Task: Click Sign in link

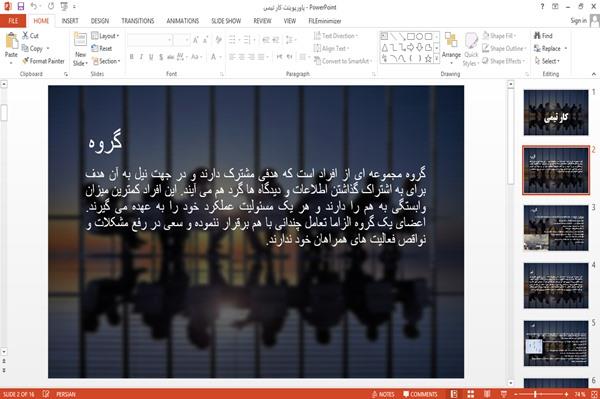Action: coord(579,21)
